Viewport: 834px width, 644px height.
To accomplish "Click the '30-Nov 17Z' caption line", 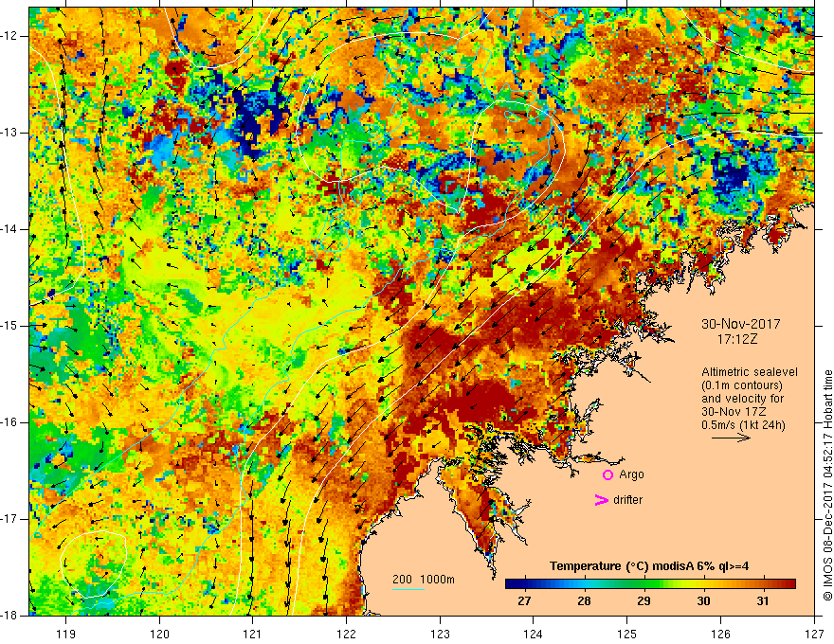I will click(x=734, y=412).
